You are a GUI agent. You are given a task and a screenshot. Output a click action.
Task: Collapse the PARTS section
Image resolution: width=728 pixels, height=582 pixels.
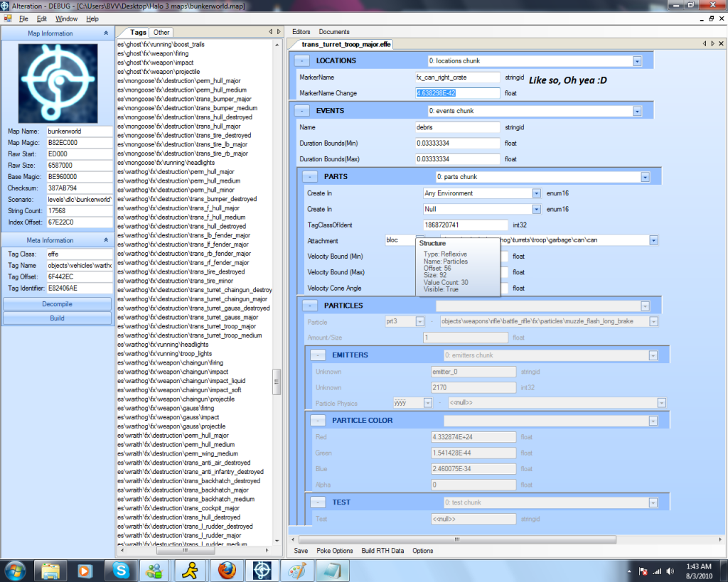coord(310,177)
